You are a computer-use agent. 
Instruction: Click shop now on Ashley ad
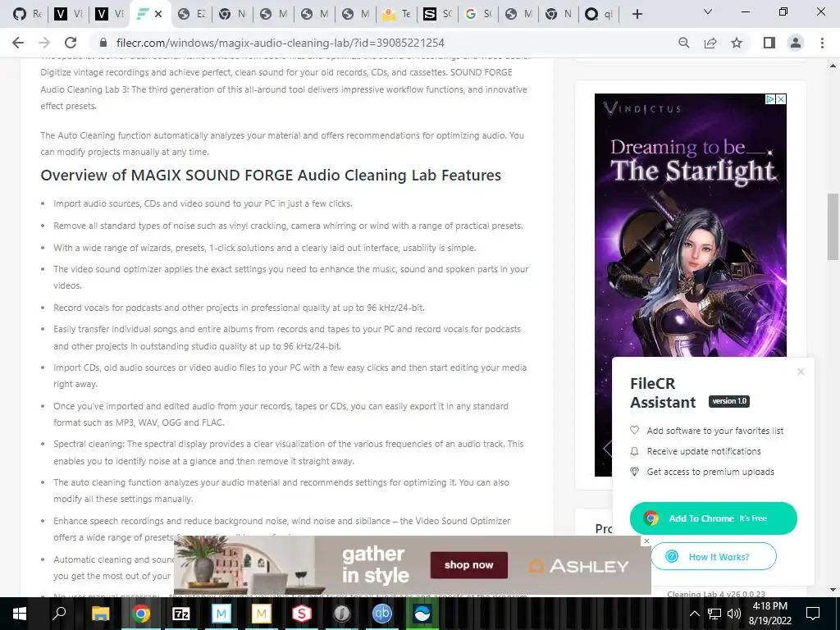pyautogui.click(x=468, y=564)
